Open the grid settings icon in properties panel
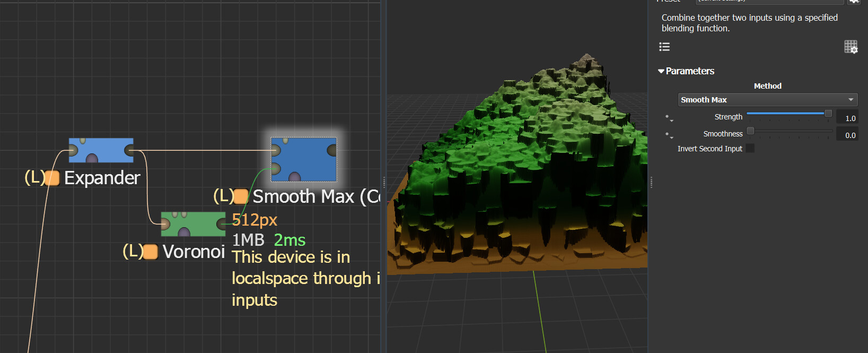Viewport: 868px width, 353px height. pos(851,47)
